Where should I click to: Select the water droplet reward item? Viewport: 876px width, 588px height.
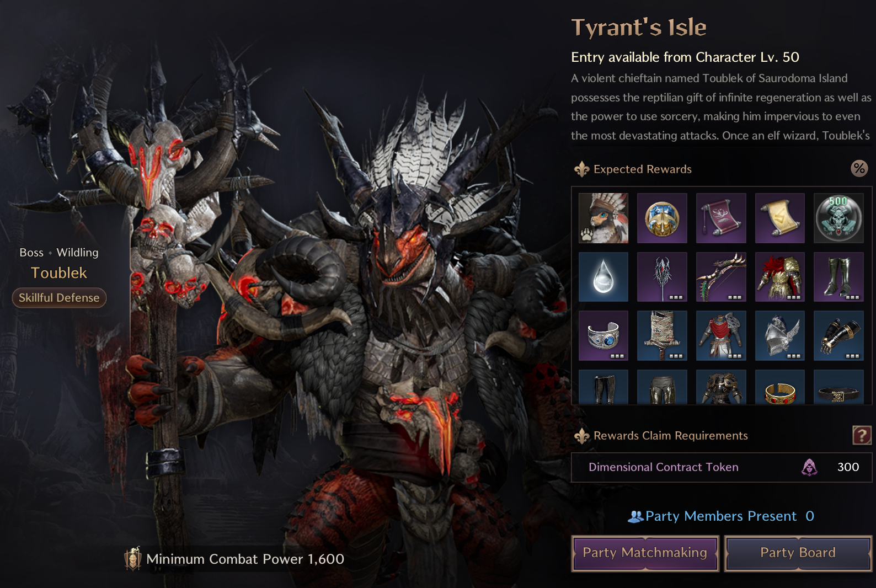[x=603, y=277]
